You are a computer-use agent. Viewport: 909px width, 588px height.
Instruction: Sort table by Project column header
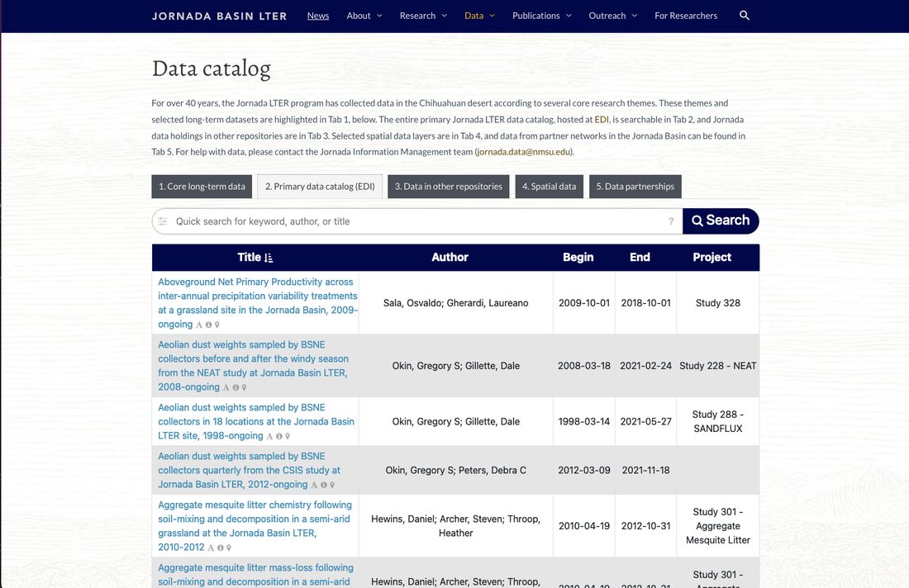[x=711, y=257]
